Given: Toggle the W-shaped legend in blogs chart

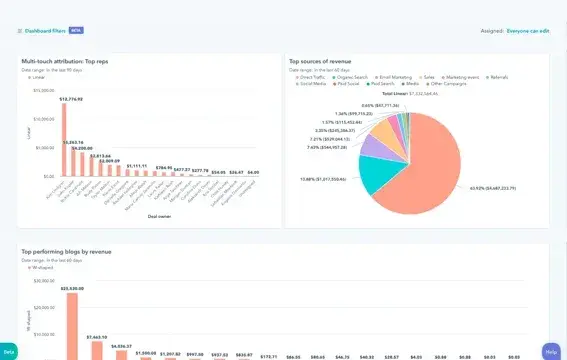Looking at the screenshot, I should pos(40,268).
